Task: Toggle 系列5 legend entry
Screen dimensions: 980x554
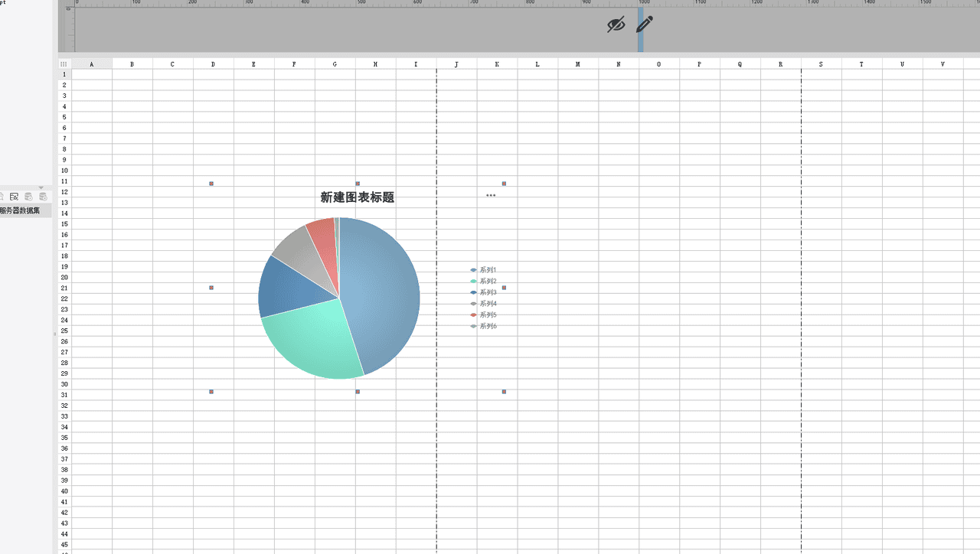Action: pyautogui.click(x=488, y=315)
